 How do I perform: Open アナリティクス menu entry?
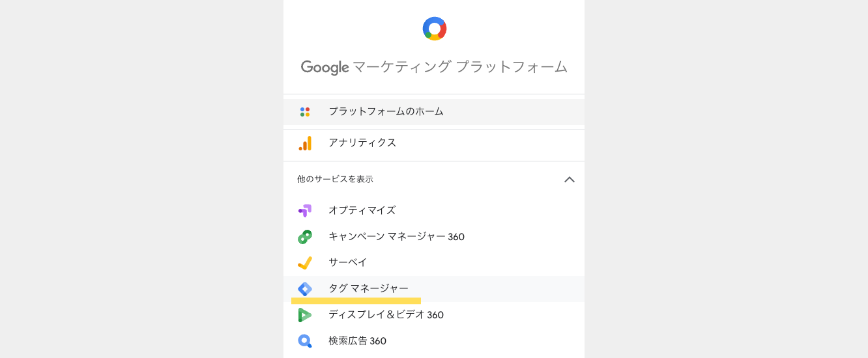click(434, 143)
